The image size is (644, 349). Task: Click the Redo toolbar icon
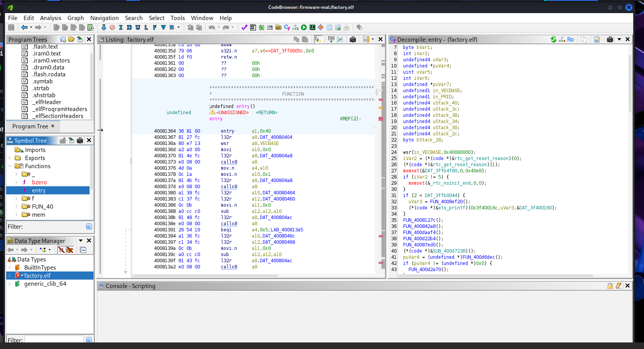[226, 27]
